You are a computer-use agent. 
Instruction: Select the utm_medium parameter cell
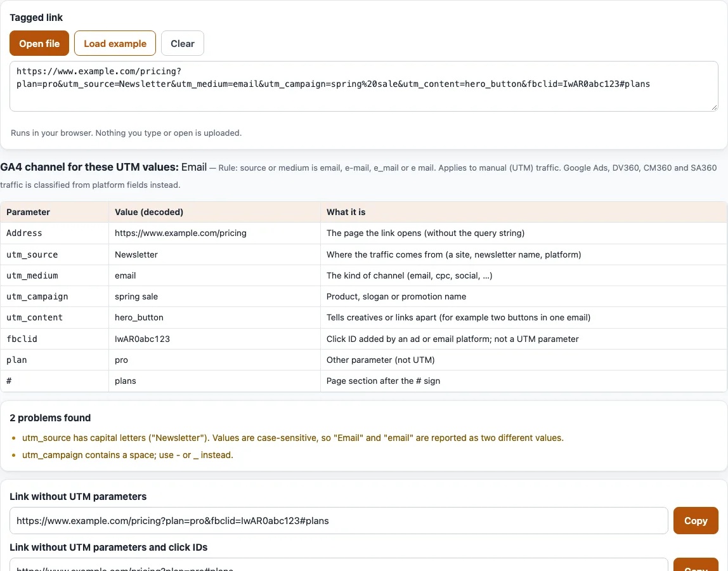point(55,275)
